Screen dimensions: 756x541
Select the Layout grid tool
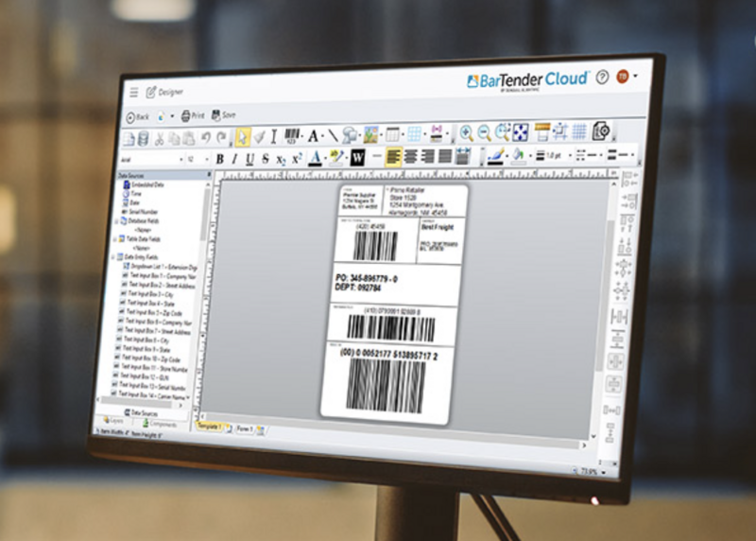[414, 133]
